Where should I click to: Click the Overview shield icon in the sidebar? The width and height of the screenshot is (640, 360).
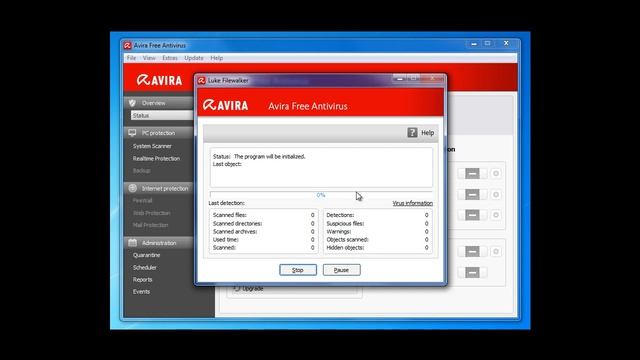[x=132, y=103]
